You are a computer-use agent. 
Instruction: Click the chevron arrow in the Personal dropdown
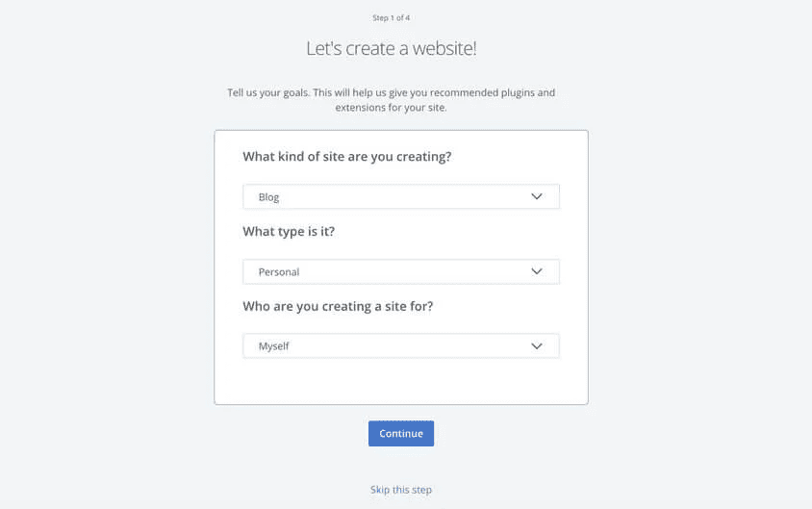coord(537,271)
